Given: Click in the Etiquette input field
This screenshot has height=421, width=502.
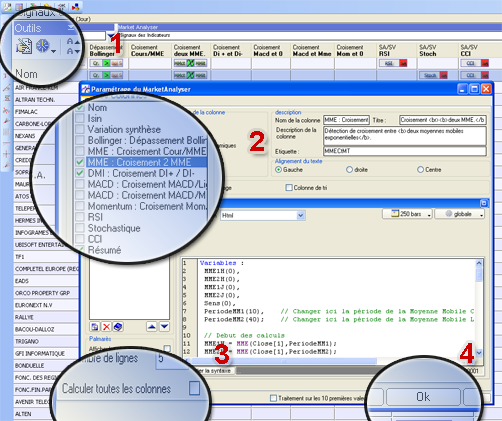Looking at the screenshot, I should (x=405, y=151).
